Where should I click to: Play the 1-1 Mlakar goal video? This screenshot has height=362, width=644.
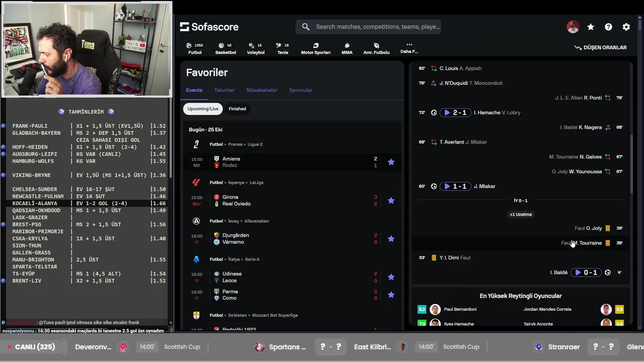click(x=455, y=186)
